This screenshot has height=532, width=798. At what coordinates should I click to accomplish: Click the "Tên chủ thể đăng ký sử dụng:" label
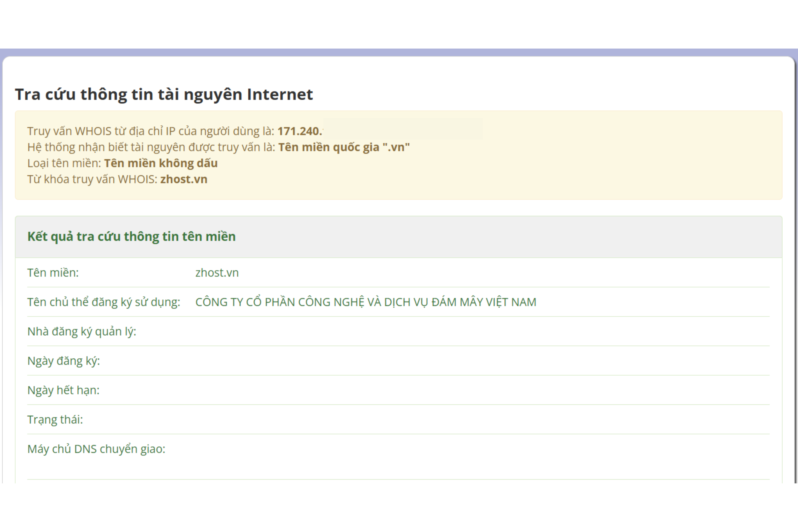coord(103,302)
